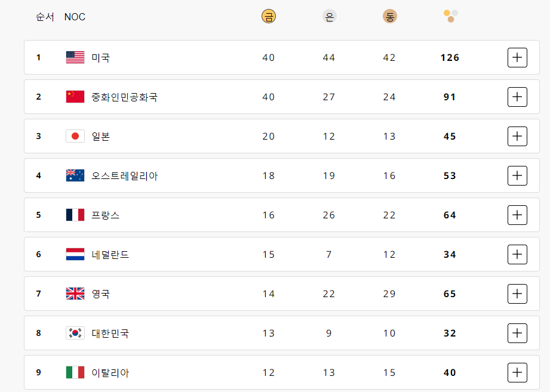Expand details for the 영국 row

click(517, 294)
